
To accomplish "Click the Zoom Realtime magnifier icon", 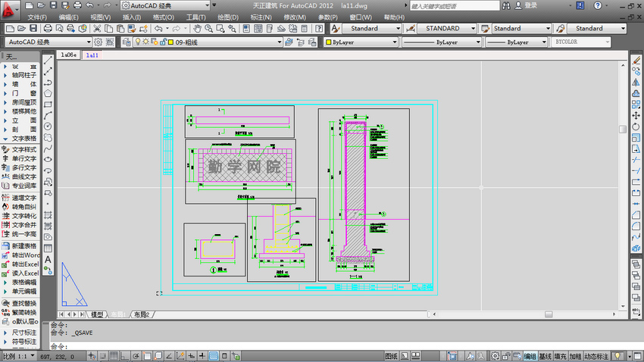I will 208,28.
